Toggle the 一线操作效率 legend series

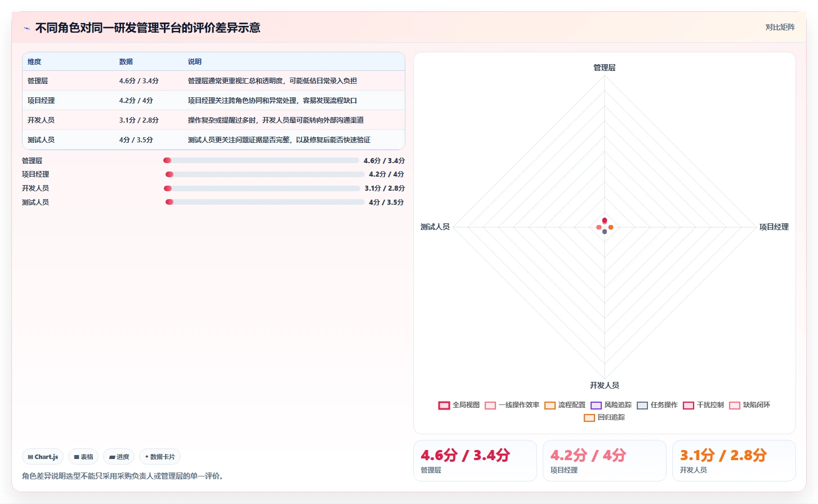512,405
